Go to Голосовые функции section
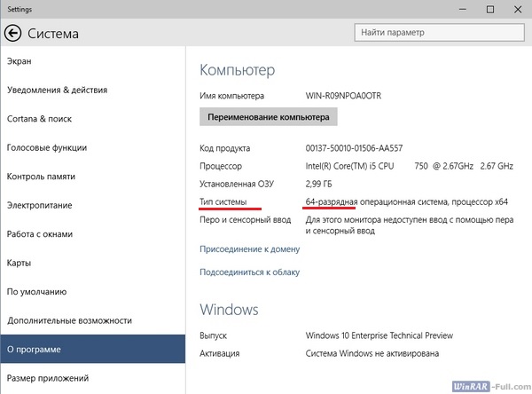Screen dimensions: 532x394 pos(46,147)
